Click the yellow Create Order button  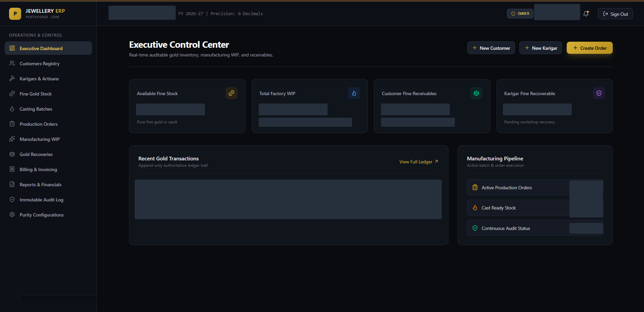click(x=590, y=48)
